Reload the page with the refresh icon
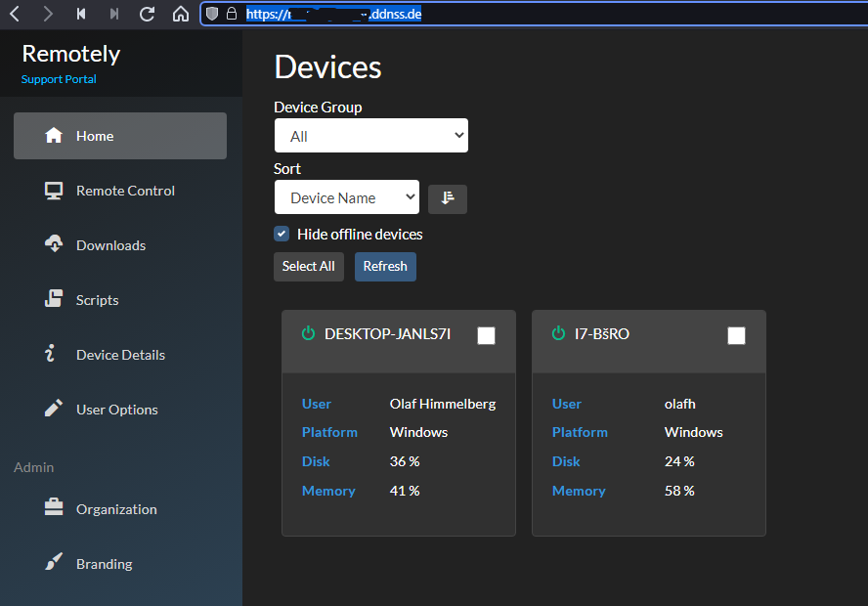 (148, 14)
